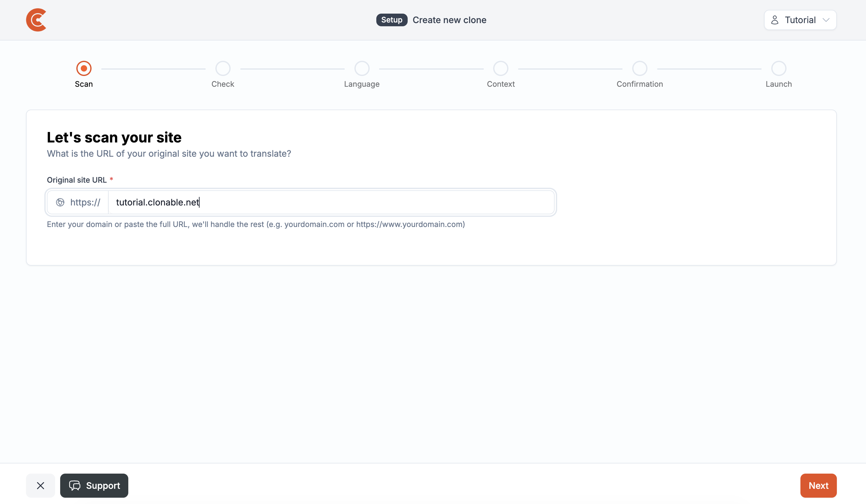The width and height of the screenshot is (866, 504).
Task: Click the Setup badge in header
Action: tap(392, 20)
